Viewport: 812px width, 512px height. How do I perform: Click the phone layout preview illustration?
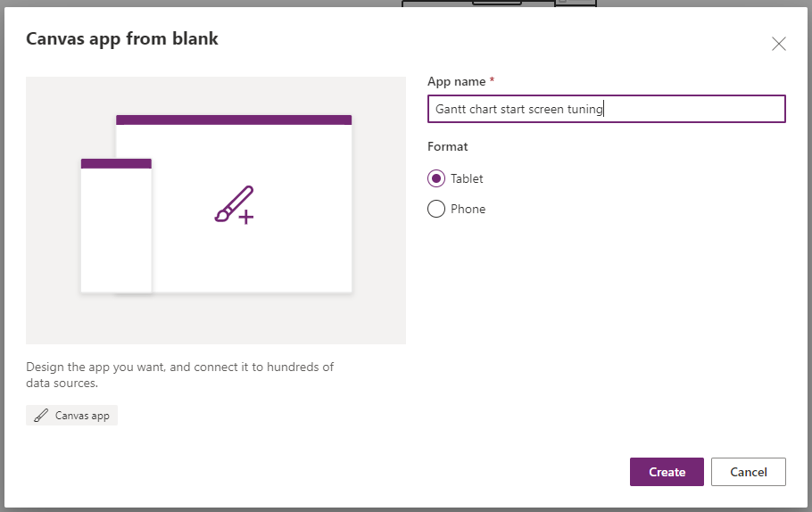pyautogui.click(x=116, y=230)
